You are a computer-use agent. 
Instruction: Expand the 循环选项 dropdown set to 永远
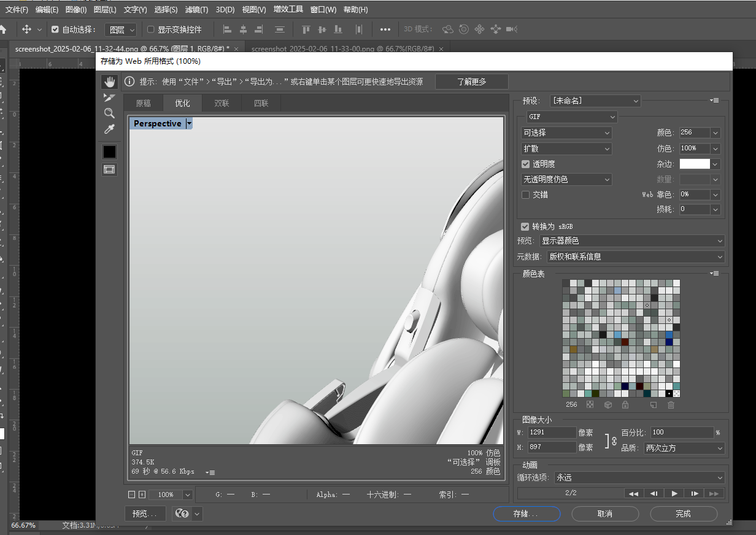click(639, 477)
